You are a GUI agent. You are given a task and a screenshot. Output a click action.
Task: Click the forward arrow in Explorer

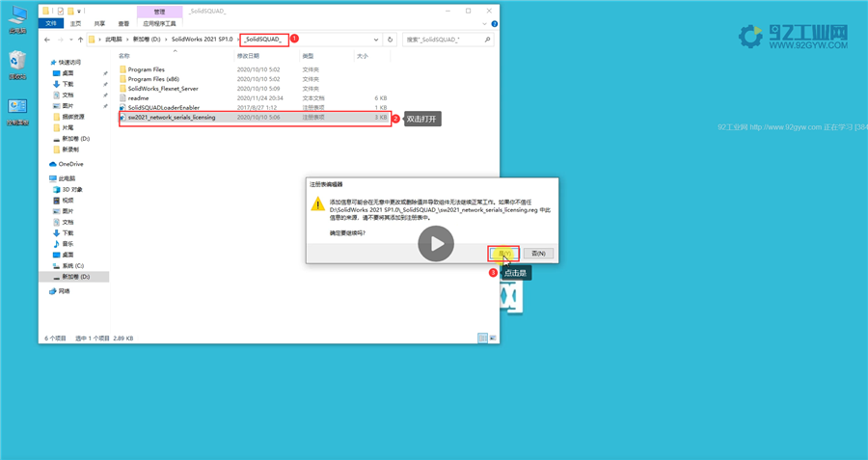tap(60, 40)
